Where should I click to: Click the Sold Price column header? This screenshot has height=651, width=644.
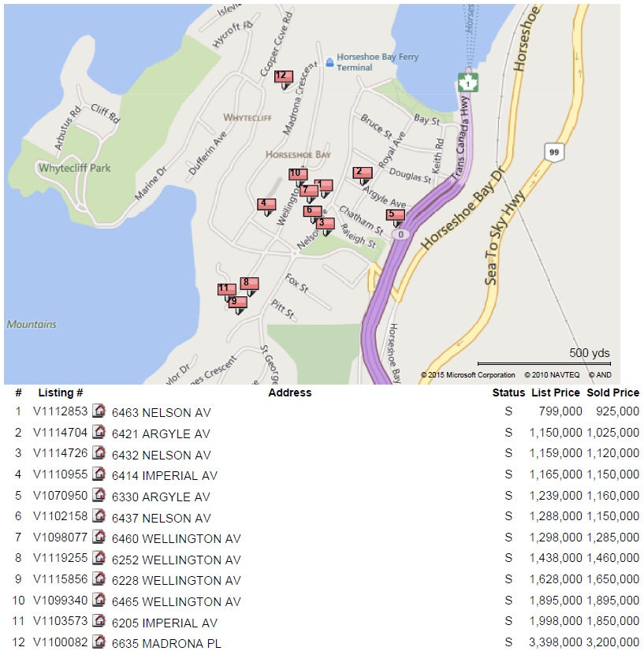tap(612, 392)
